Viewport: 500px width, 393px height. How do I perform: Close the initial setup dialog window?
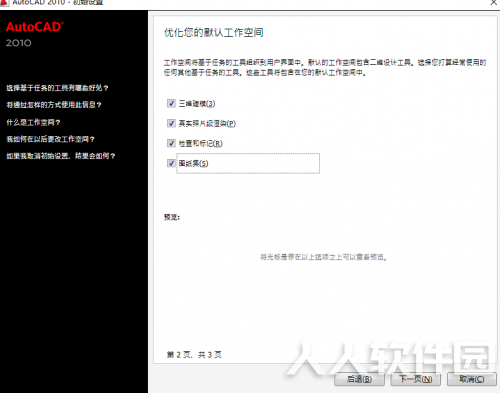tap(494, 3)
